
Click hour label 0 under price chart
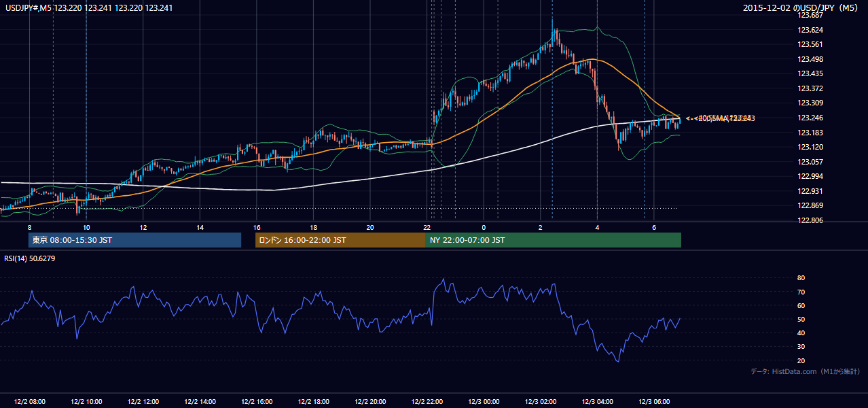point(484,227)
